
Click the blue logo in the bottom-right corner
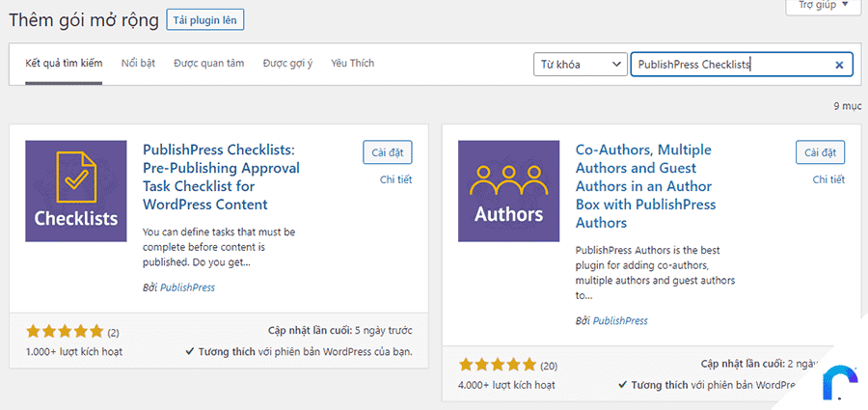840,381
